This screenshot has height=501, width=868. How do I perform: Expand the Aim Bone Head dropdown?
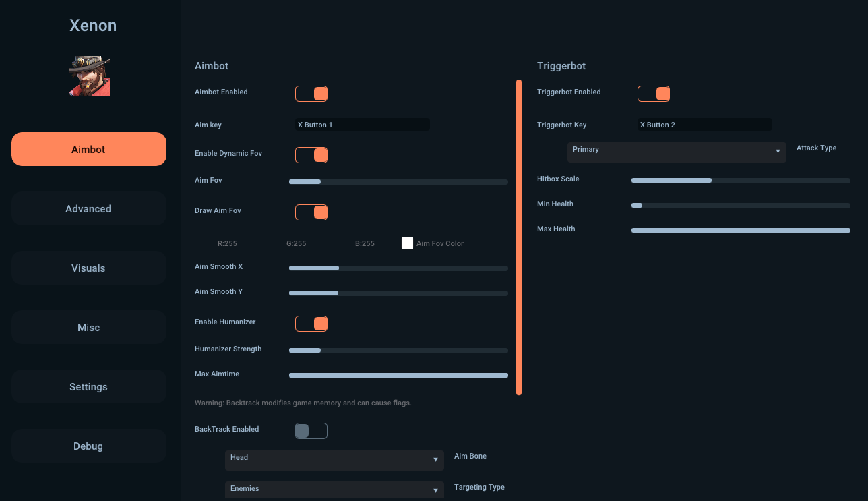pyautogui.click(x=334, y=460)
